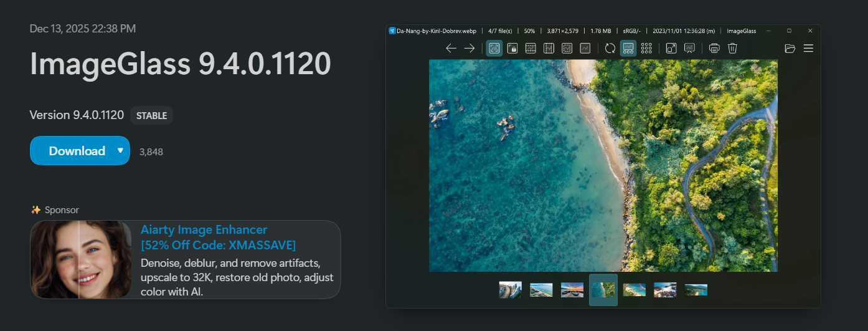Click the Print icon in toolbar
The image size is (868, 331).
[714, 48]
